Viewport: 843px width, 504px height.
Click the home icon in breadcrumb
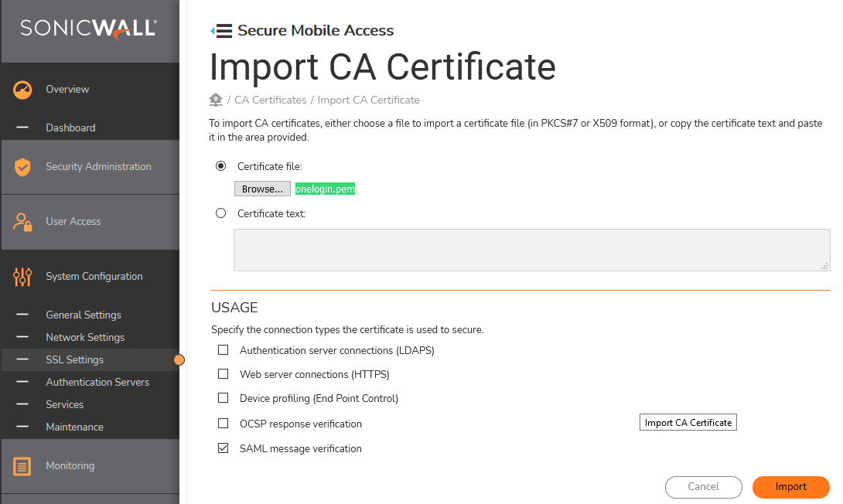216,100
